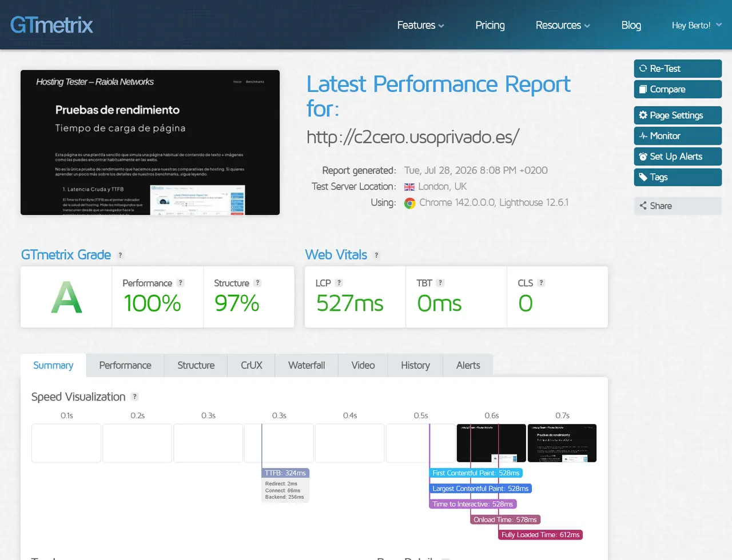This screenshot has width=732, height=560.
Task: Click the Onload Time: 578ms marker
Action: point(506,519)
